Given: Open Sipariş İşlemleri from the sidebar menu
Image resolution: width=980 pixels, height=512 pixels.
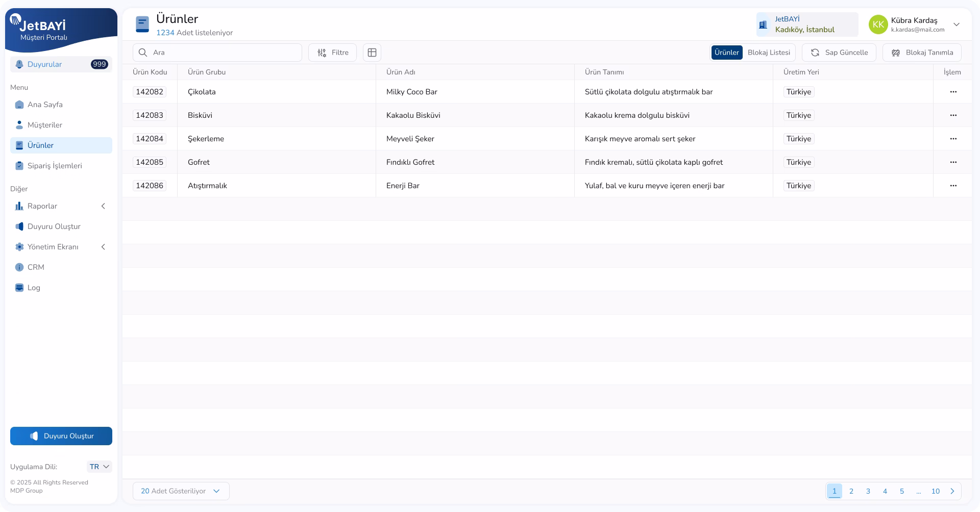Looking at the screenshot, I should pyautogui.click(x=55, y=166).
